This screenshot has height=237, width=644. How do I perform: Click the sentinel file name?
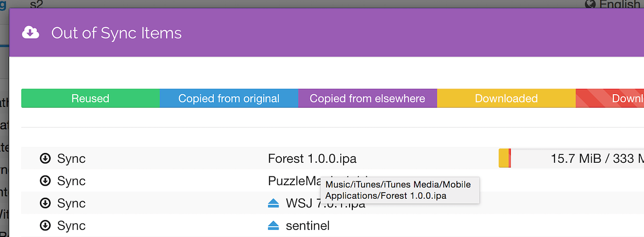tap(308, 226)
